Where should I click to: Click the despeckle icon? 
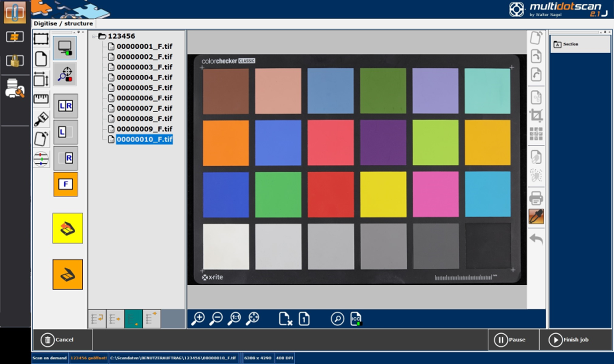[x=536, y=175]
